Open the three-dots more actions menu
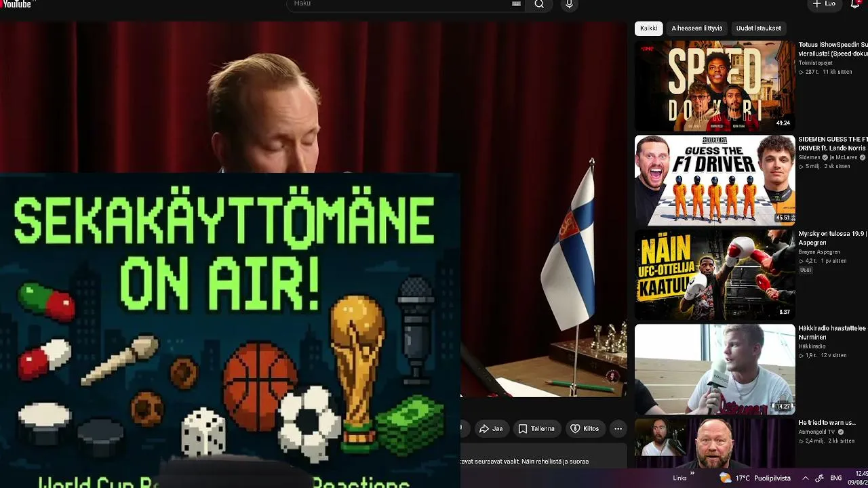This screenshot has width=868, height=488. click(618, 429)
